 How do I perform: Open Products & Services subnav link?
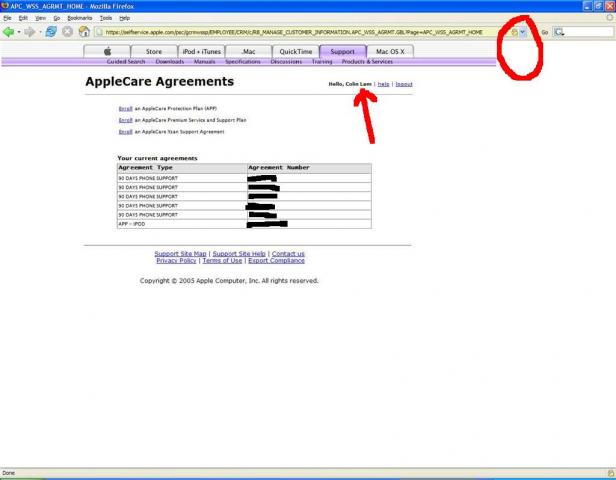point(367,62)
